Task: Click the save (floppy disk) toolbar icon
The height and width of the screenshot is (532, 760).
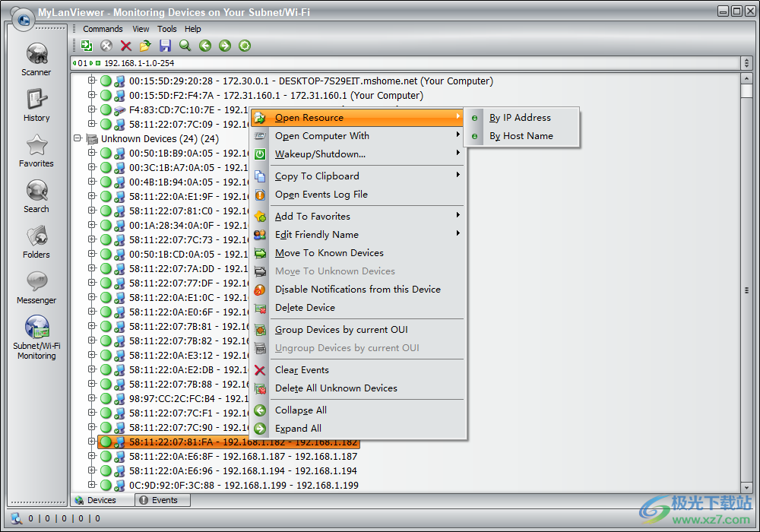Action: click(x=165, y=46)
